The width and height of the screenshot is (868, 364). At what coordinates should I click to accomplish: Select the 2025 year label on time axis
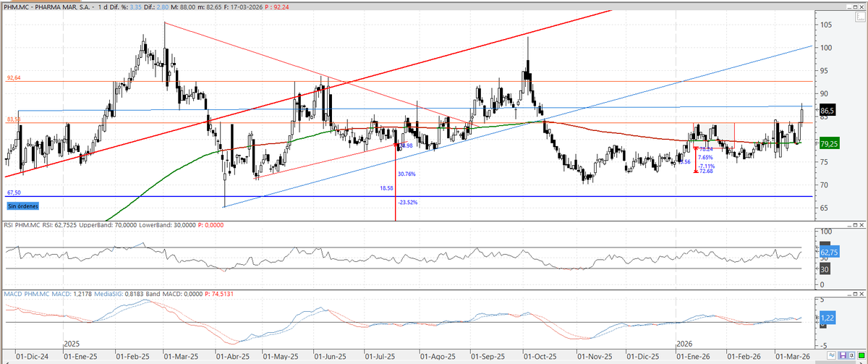72,344
